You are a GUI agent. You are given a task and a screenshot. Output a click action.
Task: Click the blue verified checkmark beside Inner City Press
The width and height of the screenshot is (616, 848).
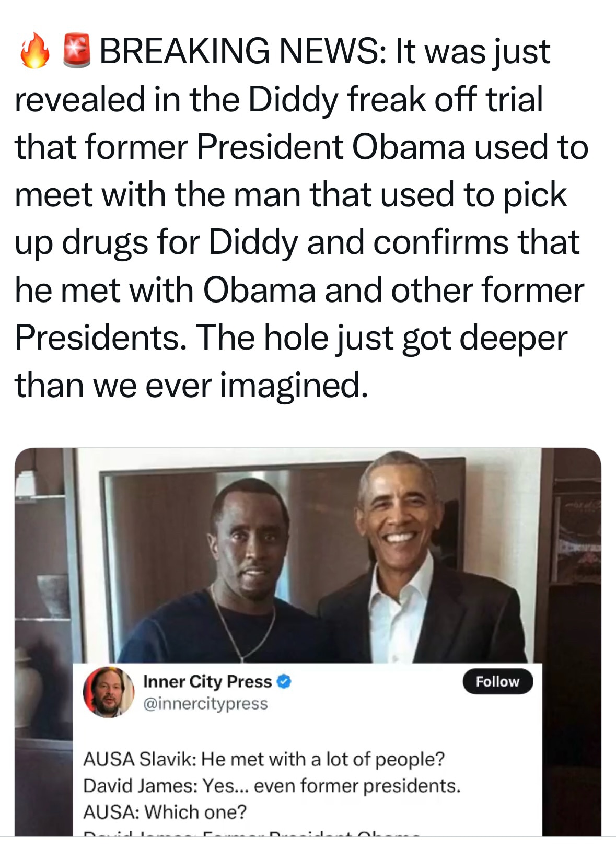tap(283, 681)
